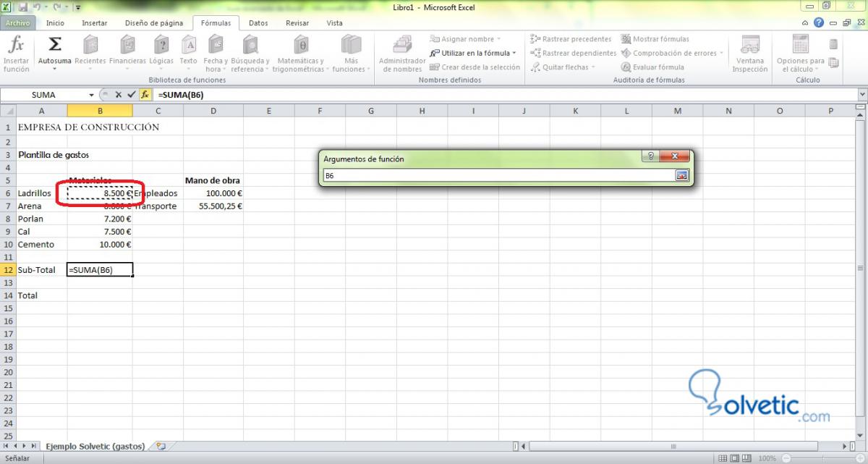This screenshot has height=464, width=868.
Task: Switch to the Insertar tab
Action: [94, 23]
